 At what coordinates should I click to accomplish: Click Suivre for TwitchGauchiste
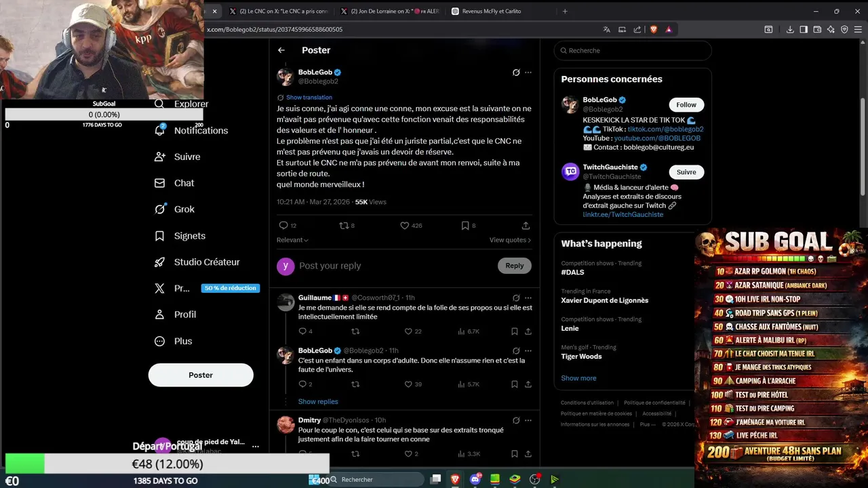click(686, 172)
